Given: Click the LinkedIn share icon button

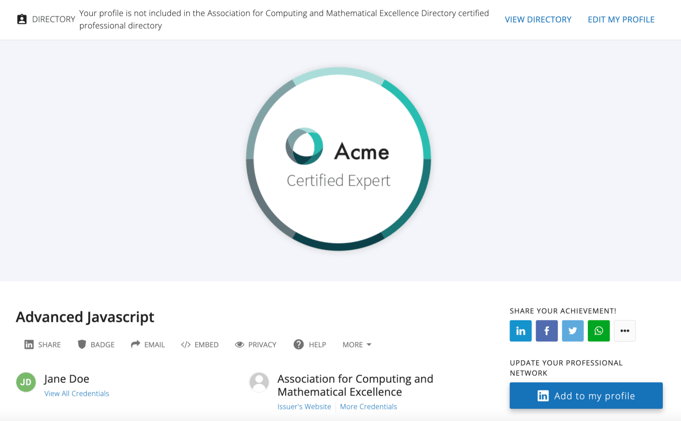Looking at the screenshot, I should coord(520,331).
